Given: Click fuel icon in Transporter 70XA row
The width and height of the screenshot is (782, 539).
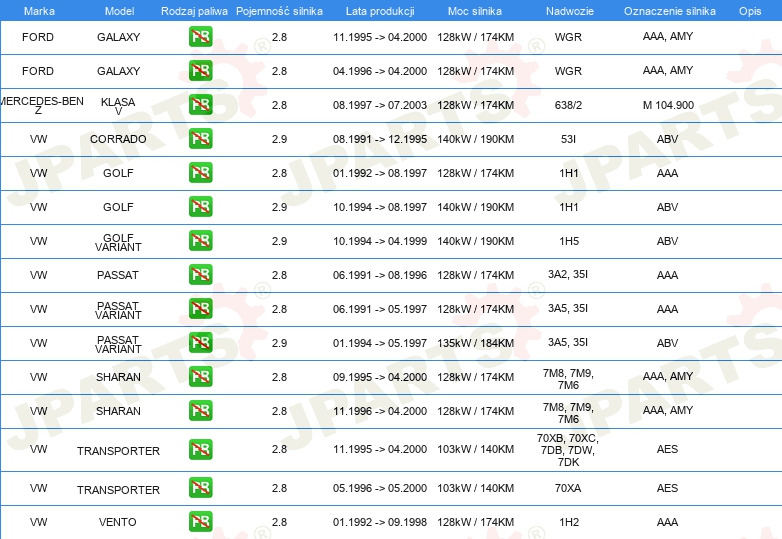Looking at the screenshot, I should click(x=200, y=488).
